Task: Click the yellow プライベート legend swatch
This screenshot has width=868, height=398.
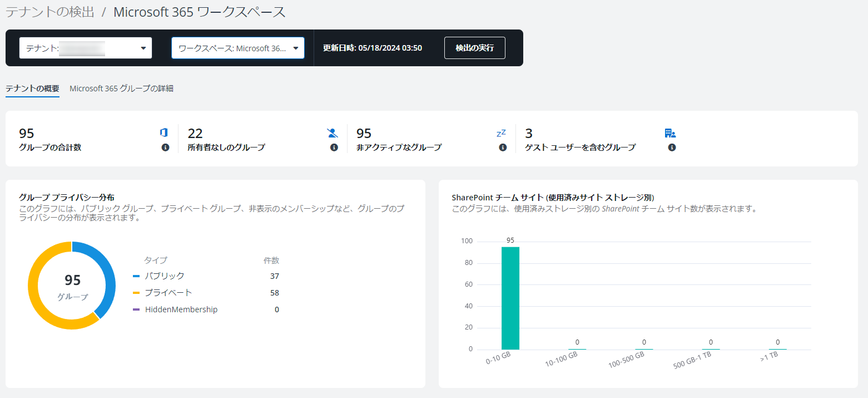Action: [136, 293]
